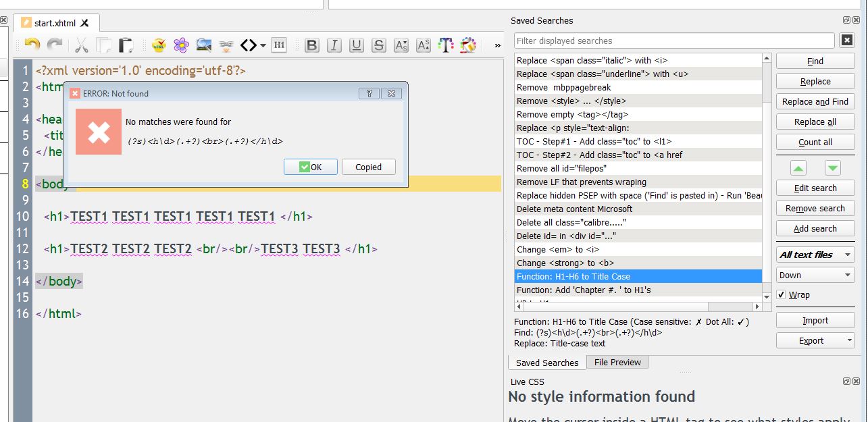The height and width of the screenshot is (422, 868).
Task: Switch to the File Preview tab
Action: pyautogui.click(x=617, y=363)
